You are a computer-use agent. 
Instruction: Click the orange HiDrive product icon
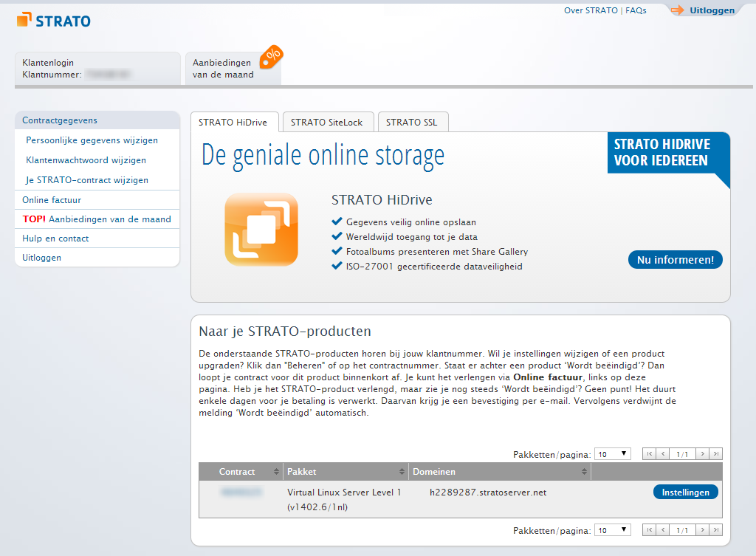pos(261,230)
